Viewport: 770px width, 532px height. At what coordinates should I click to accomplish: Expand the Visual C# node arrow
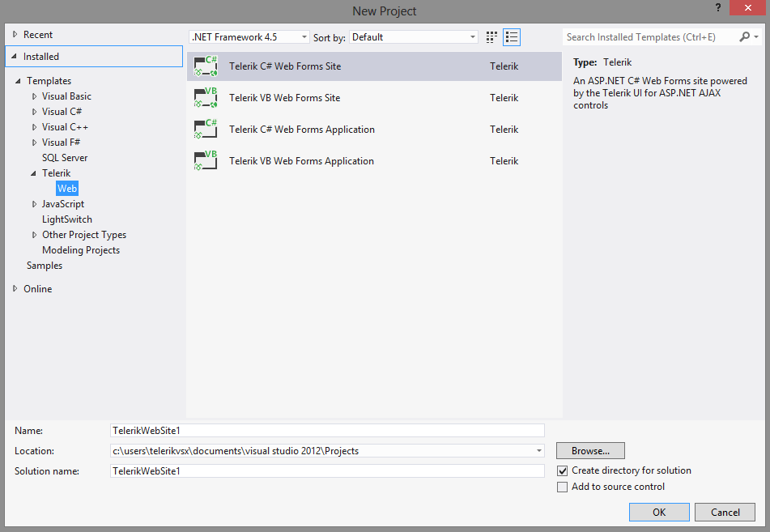[x=34, y=112]
